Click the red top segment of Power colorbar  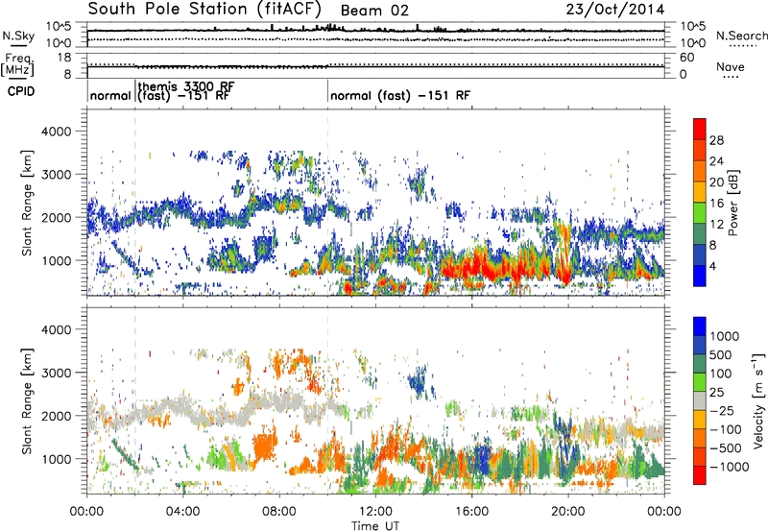700,129
